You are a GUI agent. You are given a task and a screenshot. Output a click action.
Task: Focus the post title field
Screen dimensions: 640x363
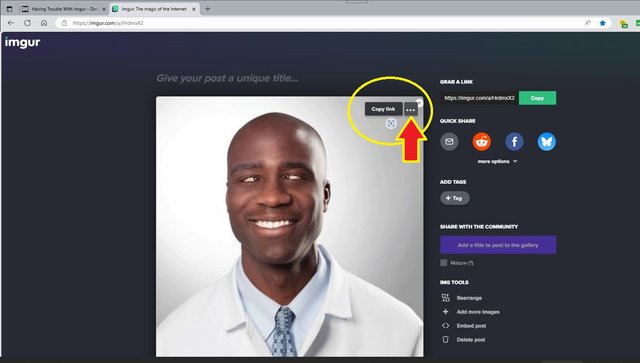pyautogui.click(x=227, y=78)
